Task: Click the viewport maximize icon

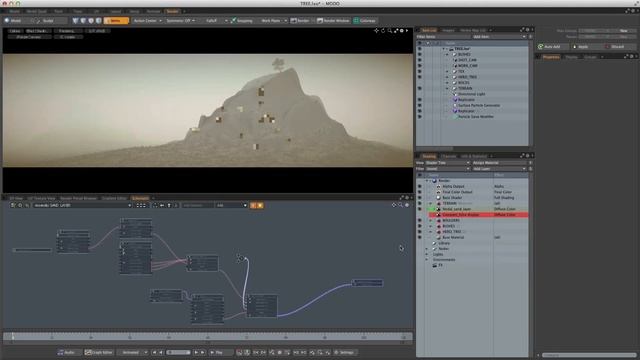Action: (396, 31)
